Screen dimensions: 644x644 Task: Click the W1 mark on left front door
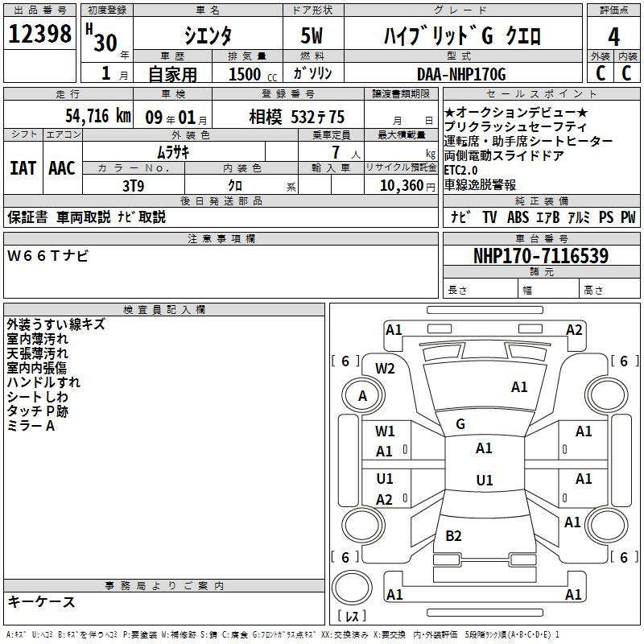(x=385, y=431)
